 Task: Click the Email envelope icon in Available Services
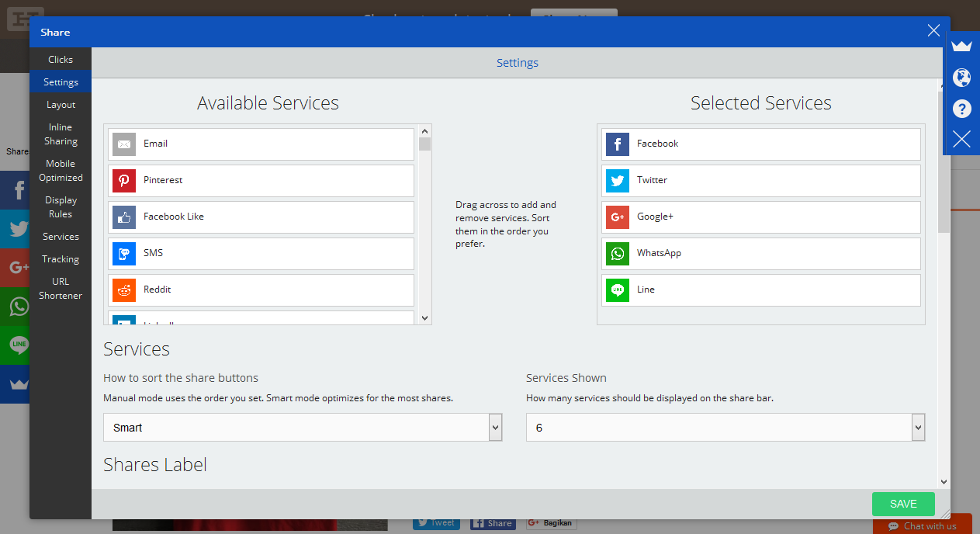click(x=124, y=144)
